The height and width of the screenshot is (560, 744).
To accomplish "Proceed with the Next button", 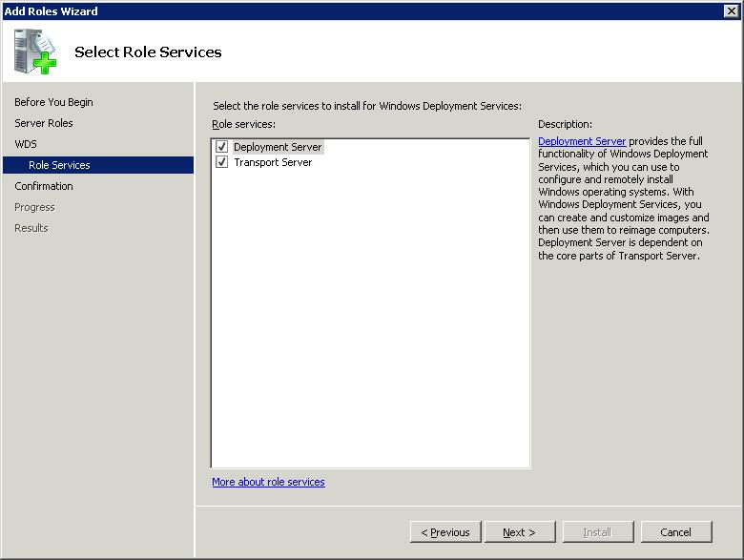I will 519,532.
